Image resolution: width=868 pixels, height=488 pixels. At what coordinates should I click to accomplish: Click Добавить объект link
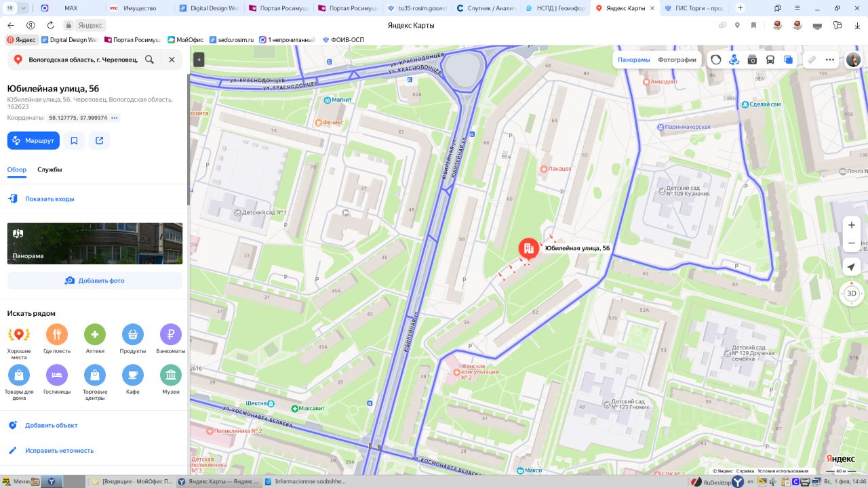[52, 426]
